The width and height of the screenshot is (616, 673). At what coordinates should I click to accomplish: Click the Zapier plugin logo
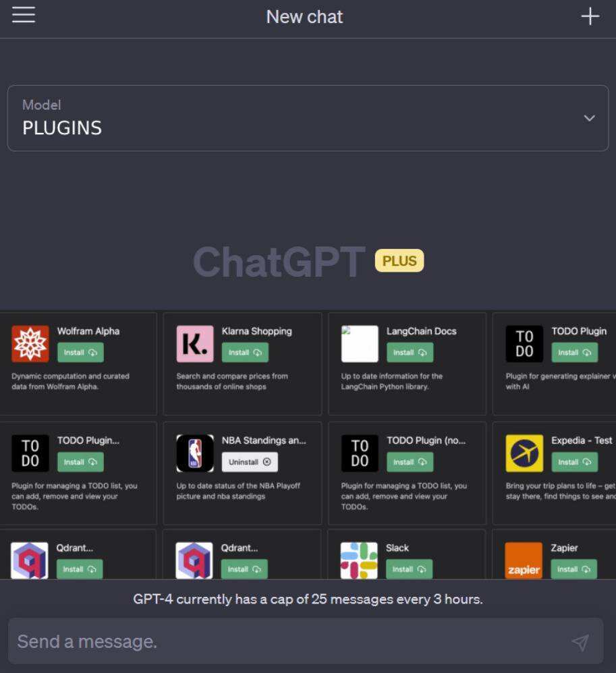pos(523,560)
